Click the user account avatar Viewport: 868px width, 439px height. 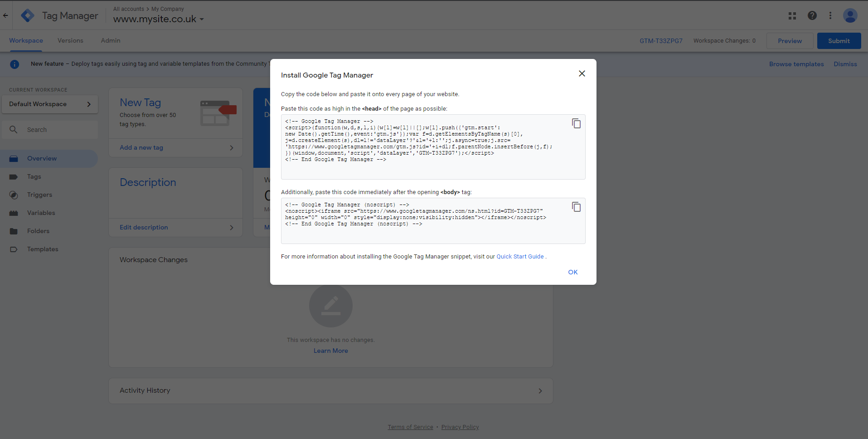850,15
